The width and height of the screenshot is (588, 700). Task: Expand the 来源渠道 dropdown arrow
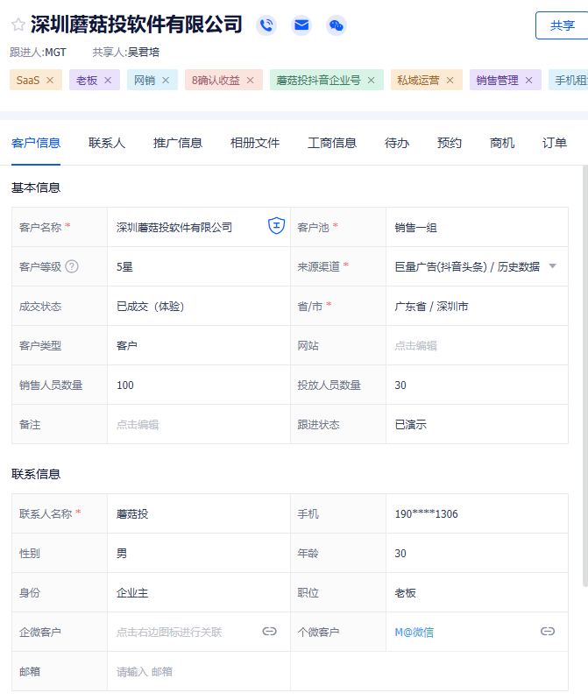(552, 266)
